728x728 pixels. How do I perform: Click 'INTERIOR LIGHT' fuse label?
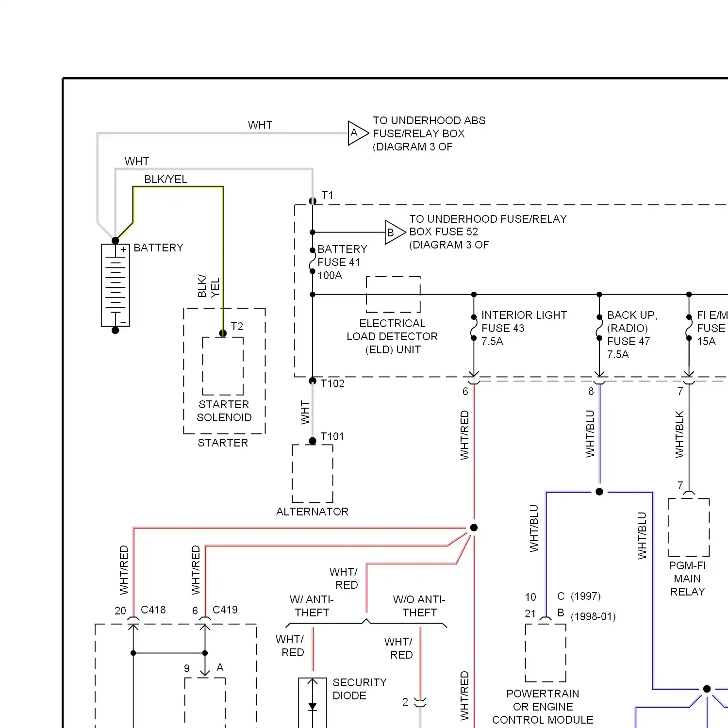[524, 315]
